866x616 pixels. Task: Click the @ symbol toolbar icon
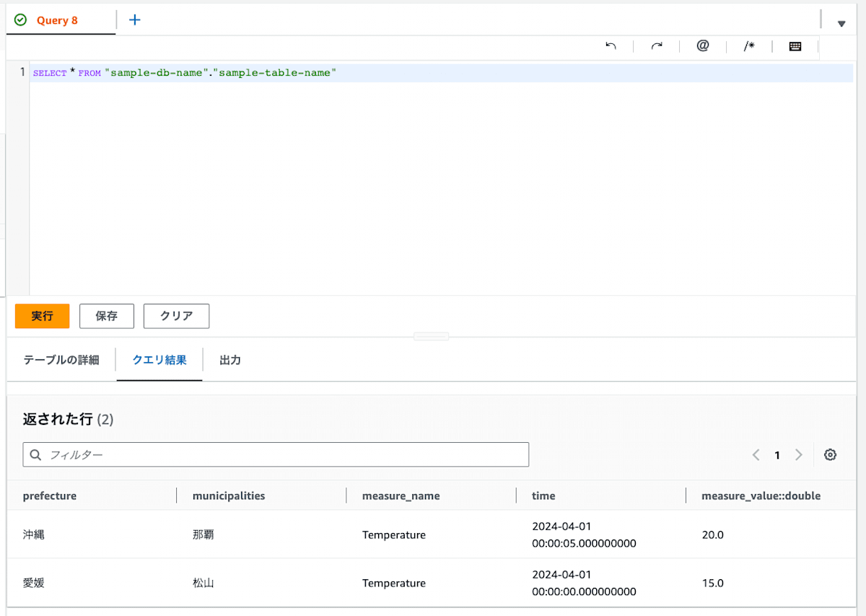(703, 45)
